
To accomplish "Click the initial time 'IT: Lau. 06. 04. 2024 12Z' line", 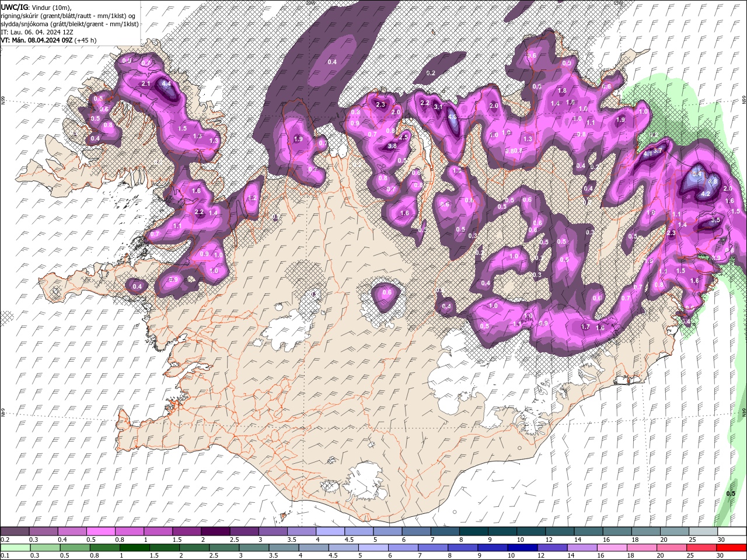I will point(36,32).
